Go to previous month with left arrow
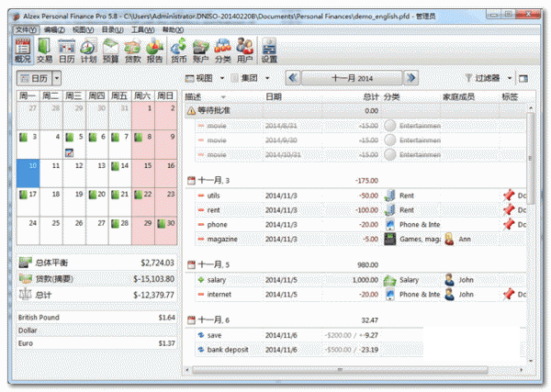The image size is (551, 392). point(294,79)
